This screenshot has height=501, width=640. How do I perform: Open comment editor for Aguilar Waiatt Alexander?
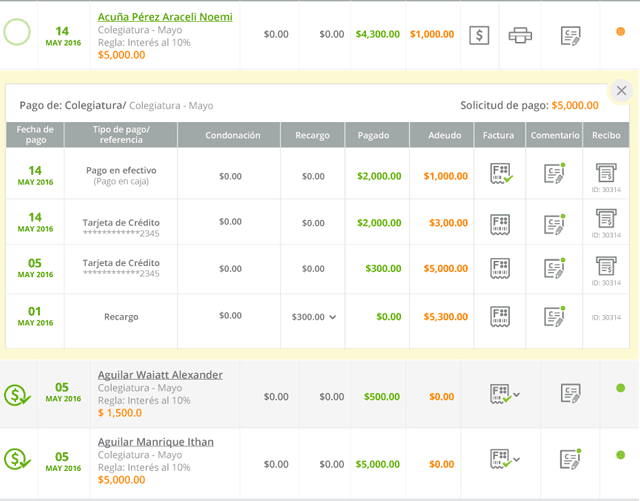tap(571, 393)
